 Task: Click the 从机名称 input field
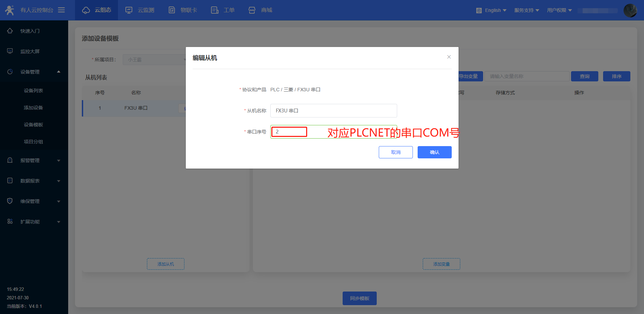point(333,111)
